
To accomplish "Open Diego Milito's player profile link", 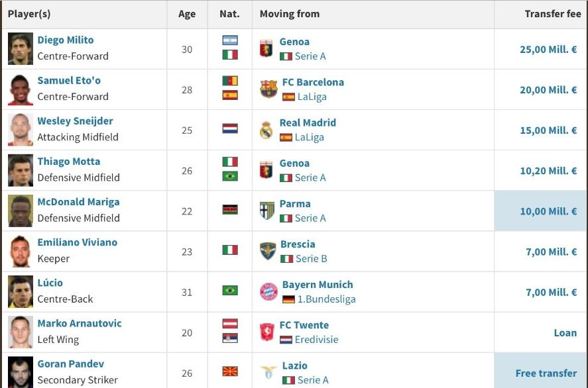I will point(66,40).
